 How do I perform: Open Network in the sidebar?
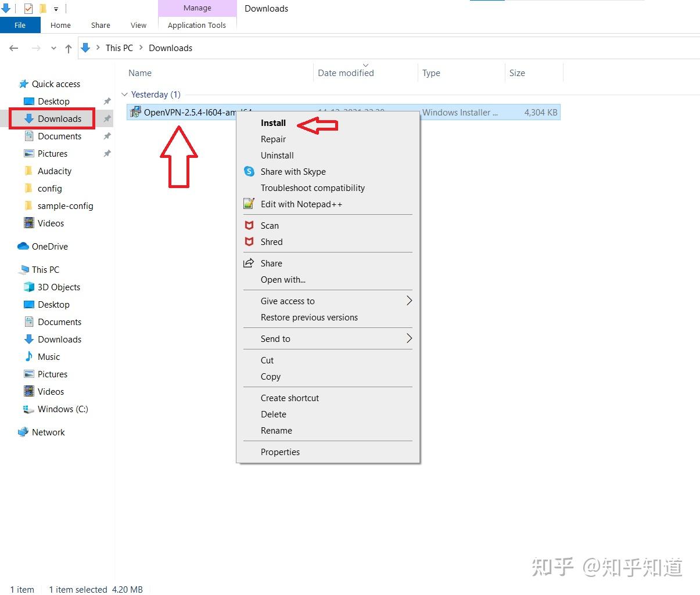[x=48, y=432]
